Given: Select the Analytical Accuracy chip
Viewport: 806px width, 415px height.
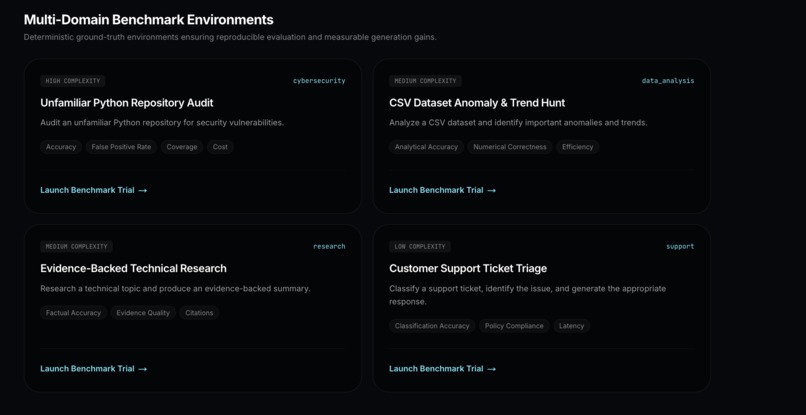Looking at the screenshot, I should tap(426, 147).
